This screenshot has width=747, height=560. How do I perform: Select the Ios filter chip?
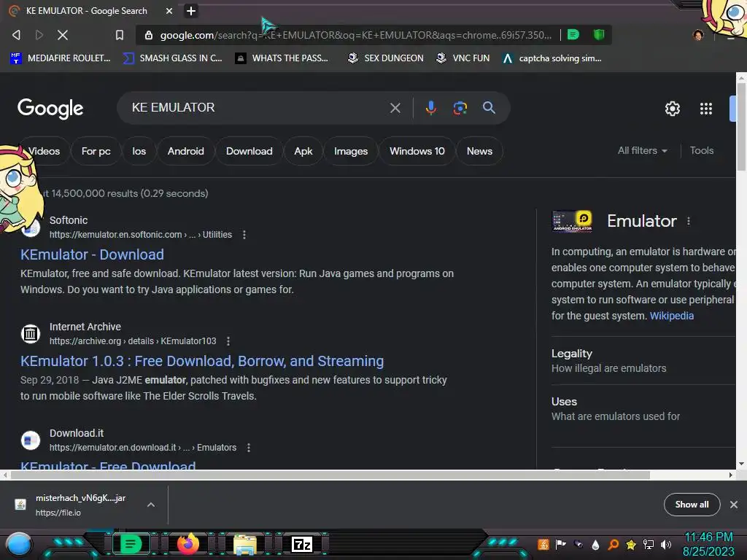[x=139, y=151]
